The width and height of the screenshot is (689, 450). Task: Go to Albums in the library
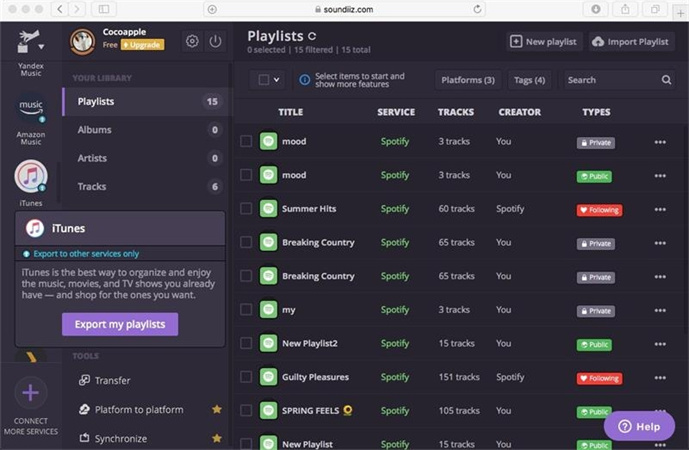click(95, 130)
